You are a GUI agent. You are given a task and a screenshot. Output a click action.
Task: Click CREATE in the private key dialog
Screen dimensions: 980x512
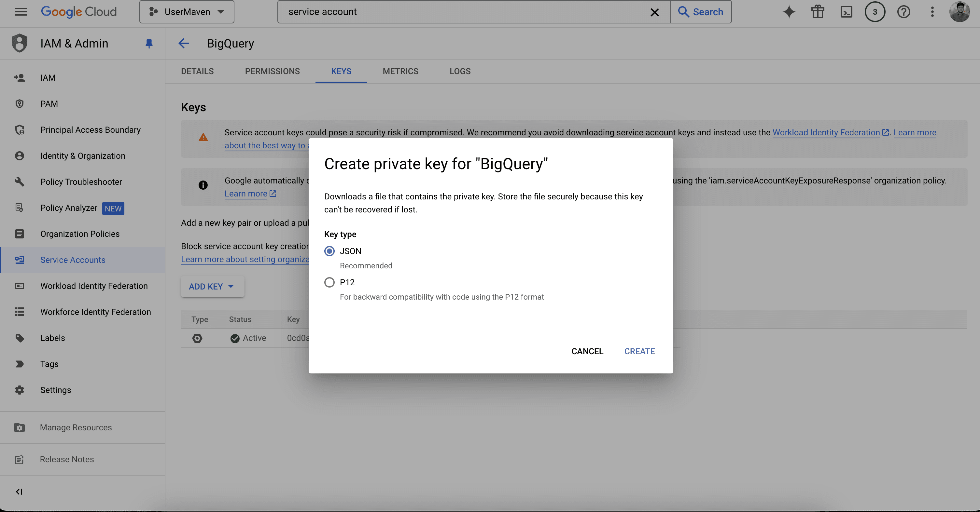coord(639,351)
